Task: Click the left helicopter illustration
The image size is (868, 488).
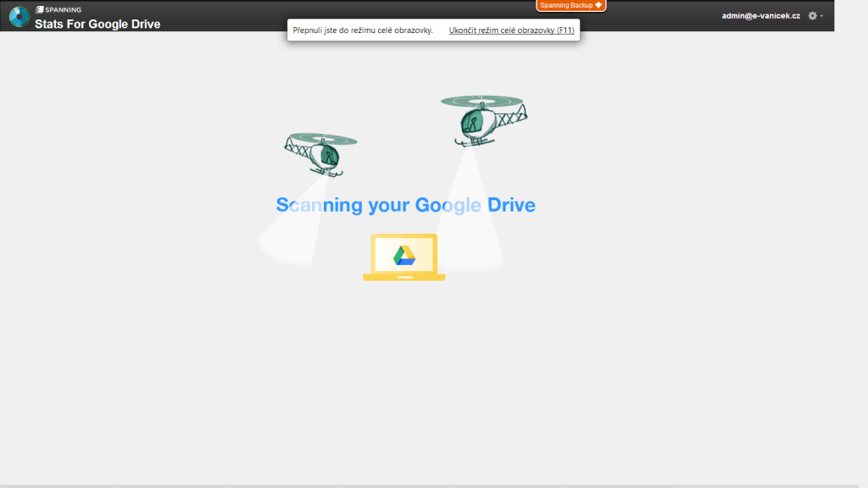Action: (321, 154)
